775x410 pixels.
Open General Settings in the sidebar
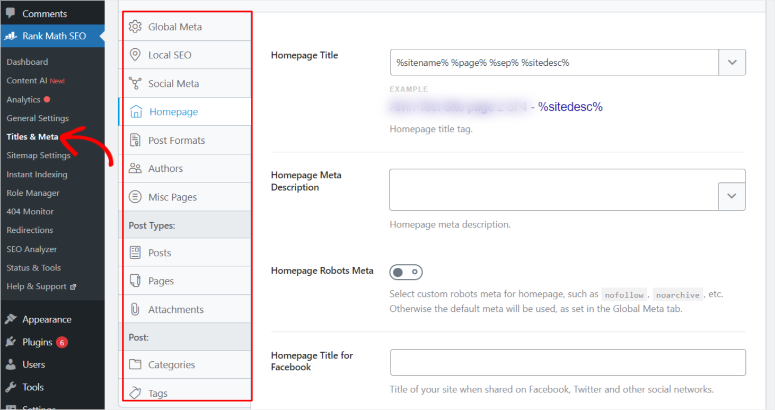38,118
